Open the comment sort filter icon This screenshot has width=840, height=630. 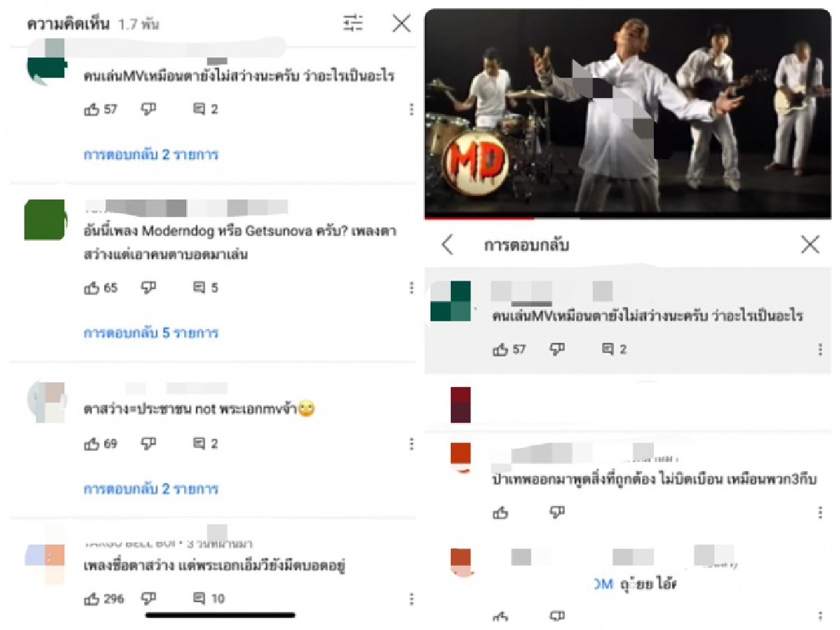click(x=353, y=24)
